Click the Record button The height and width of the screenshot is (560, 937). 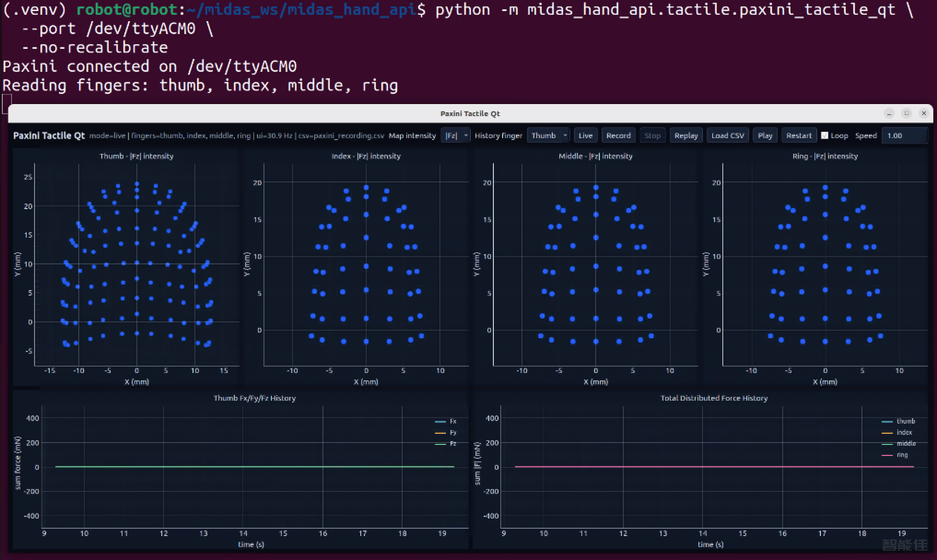click(618, 135)
